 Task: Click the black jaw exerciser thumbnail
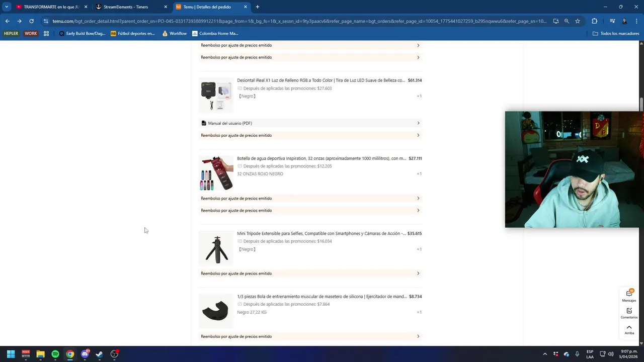[216, 311]
